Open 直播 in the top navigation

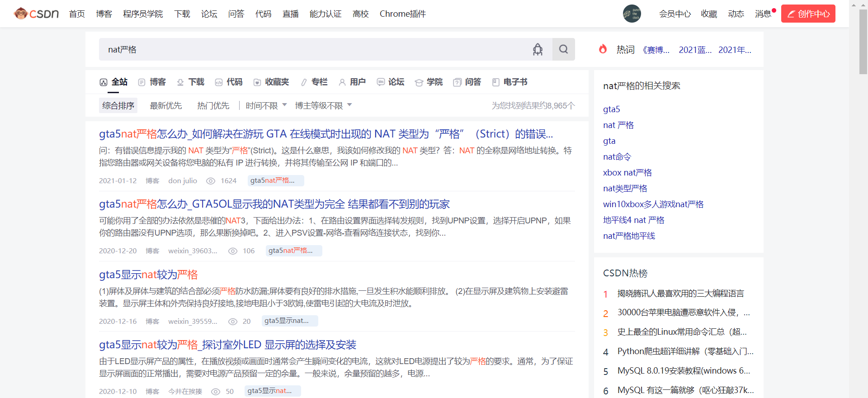(290, 14)
